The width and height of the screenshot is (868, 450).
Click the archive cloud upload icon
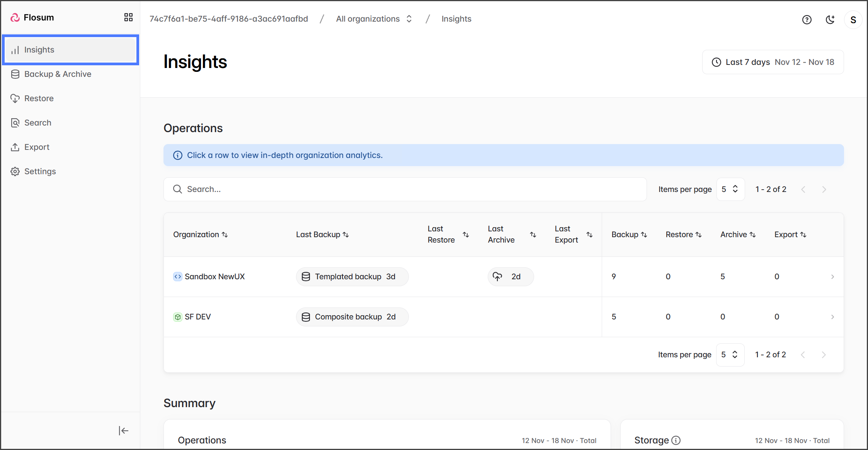[497, 277]
